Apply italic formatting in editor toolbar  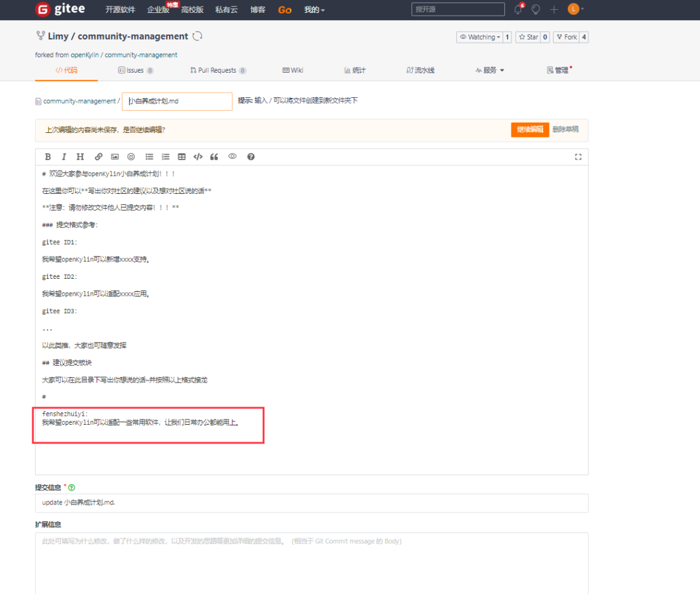[x=64, y=157]
